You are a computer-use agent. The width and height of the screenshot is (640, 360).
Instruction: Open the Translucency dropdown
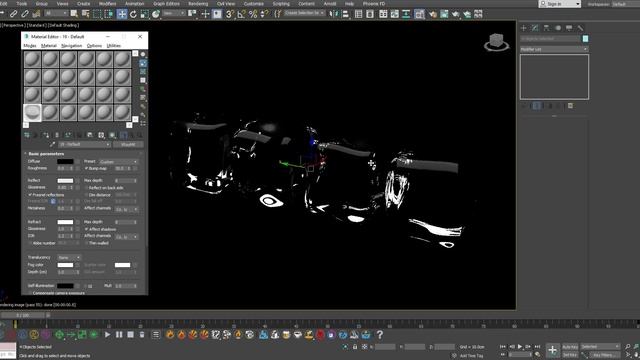[69, 258]
